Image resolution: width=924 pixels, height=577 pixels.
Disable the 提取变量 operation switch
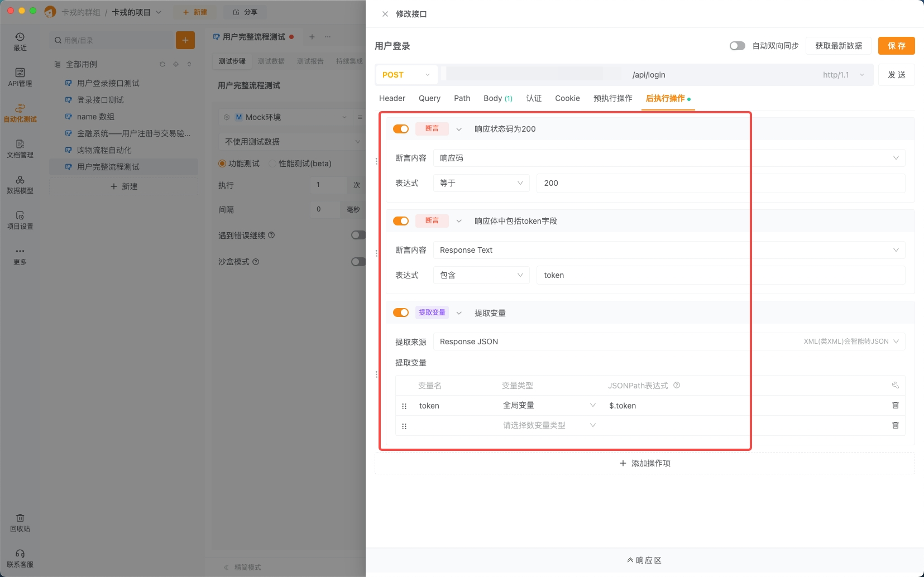pyautogui.click(x=401, y=312)
